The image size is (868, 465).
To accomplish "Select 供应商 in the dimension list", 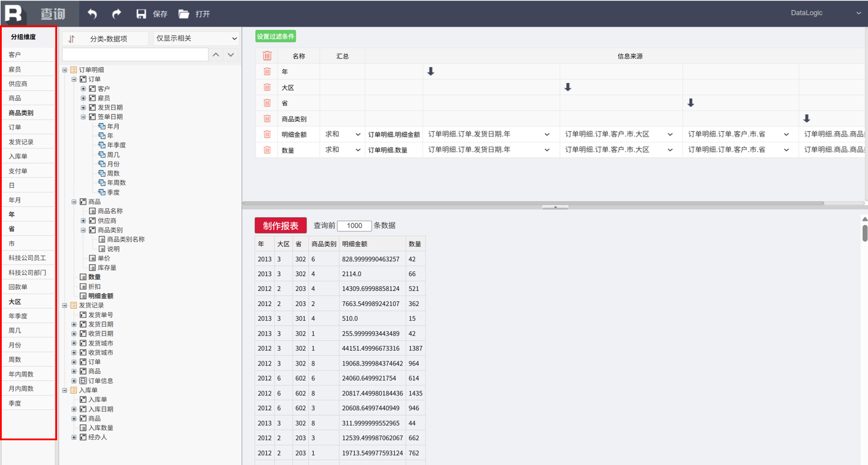I will (18, 84).
